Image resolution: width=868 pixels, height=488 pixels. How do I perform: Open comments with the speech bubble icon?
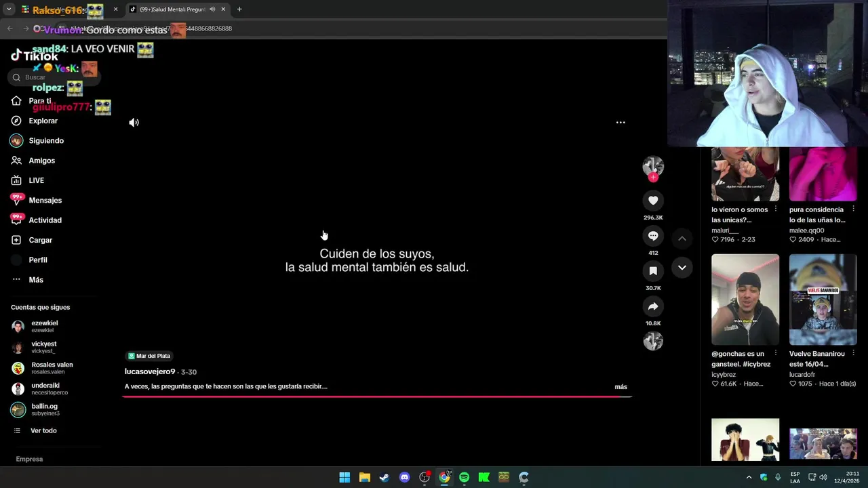pyautogui.click(x=653, y=236)
